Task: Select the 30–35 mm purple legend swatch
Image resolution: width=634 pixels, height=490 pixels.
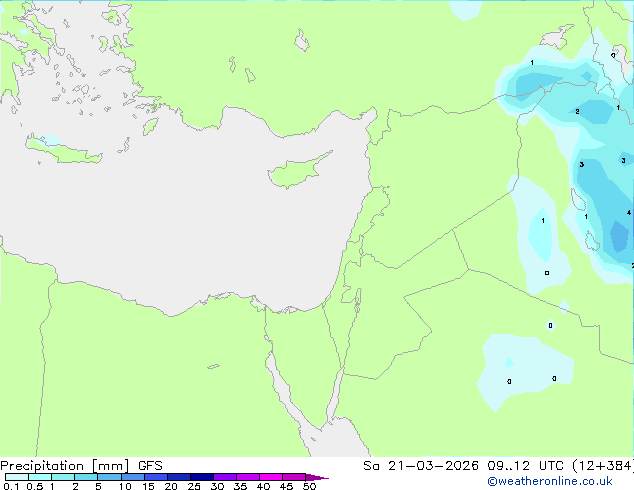Action: coord(224,477)
